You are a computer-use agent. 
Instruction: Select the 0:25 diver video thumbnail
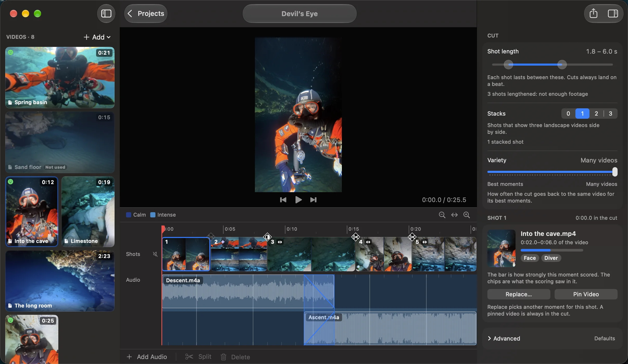pos(32,339)
